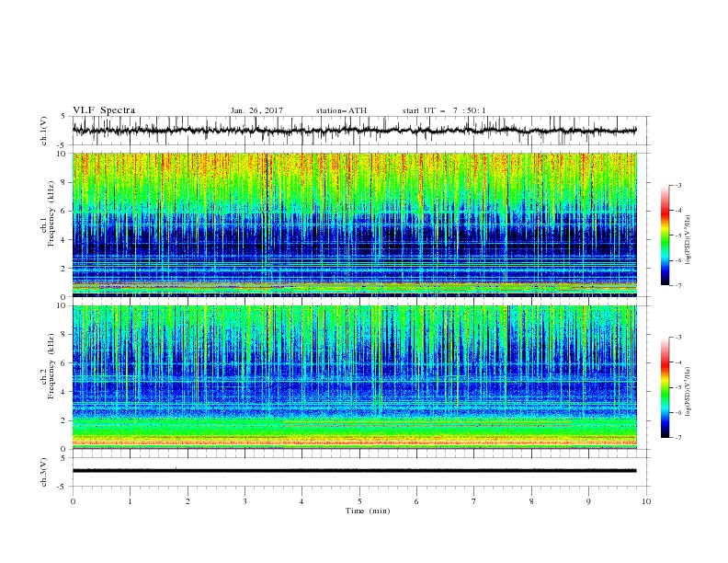
Task: Click the "1" tick on time axis
Action: 131,501
